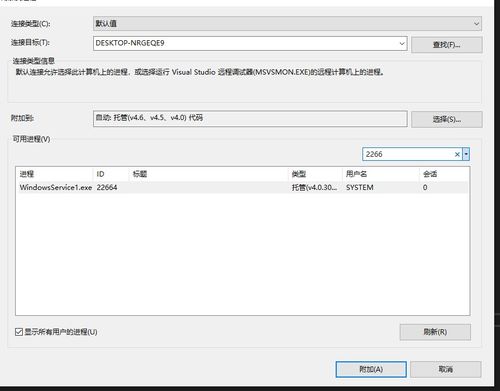
Task: Click the 托管(v4.0.30... type cell
Action: [x=314, y=187]
